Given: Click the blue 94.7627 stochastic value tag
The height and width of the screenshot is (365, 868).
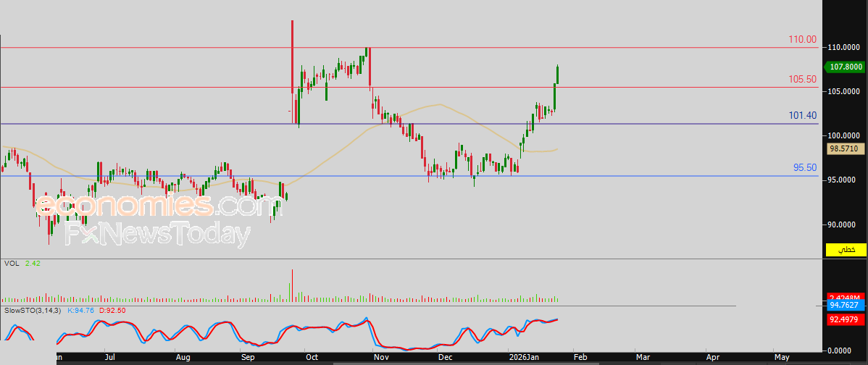Looking at the screenshot, I should [846, 306].
